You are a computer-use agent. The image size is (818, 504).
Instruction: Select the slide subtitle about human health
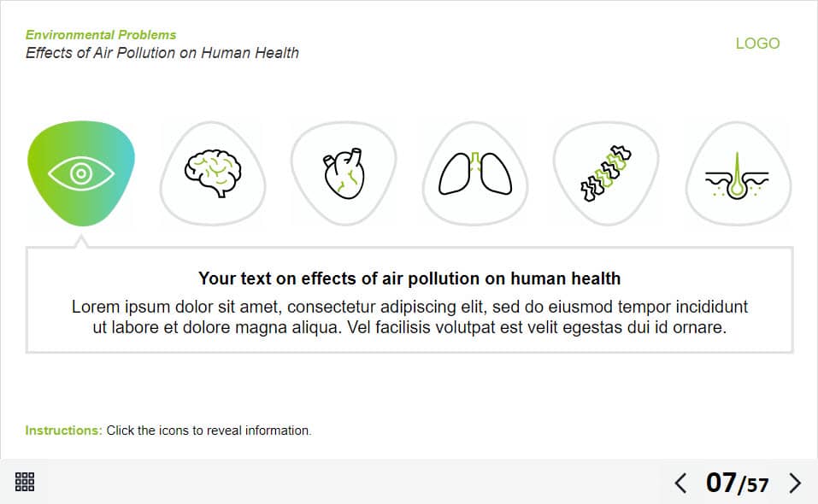162,53
